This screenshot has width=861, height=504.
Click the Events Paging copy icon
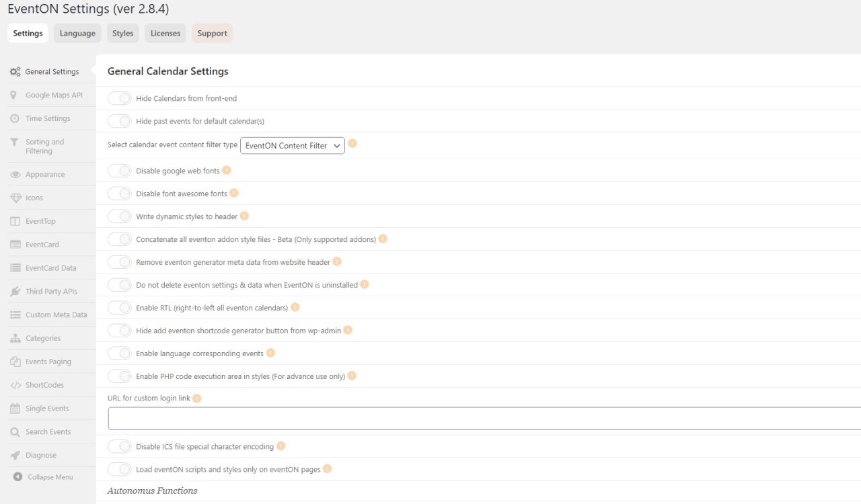[15, 362]
